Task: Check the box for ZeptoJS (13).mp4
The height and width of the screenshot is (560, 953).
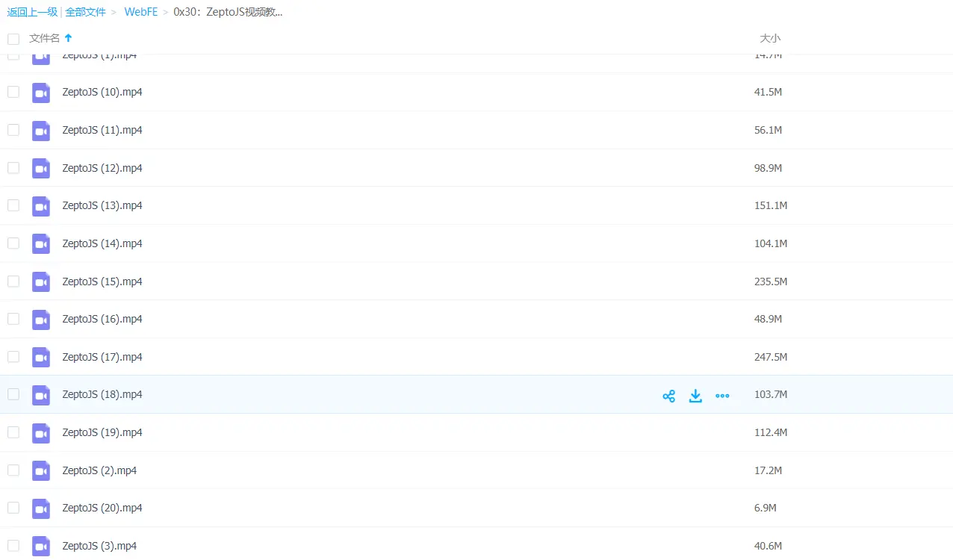Action: (x=13, y=205)
